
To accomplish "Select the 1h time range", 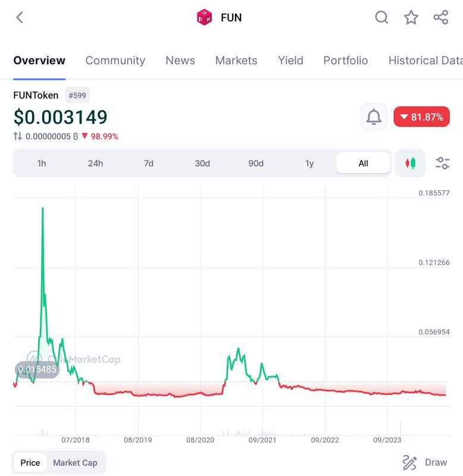I will 42,163.
